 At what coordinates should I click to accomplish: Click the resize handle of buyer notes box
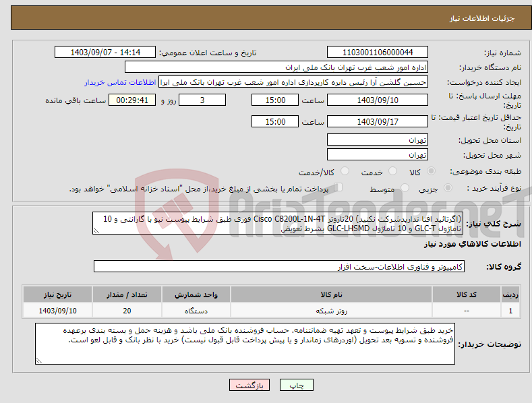(38, 361)
